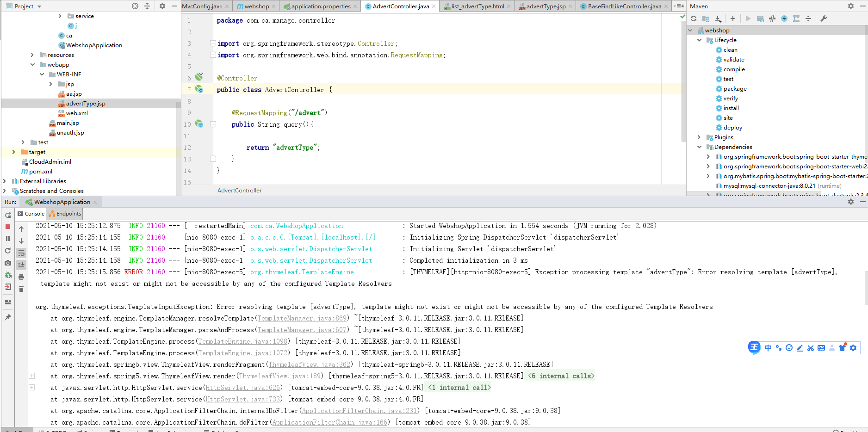Toggle scroll to end of console
868x432 pixels.
pyautogui.click(x=21, y=265)
